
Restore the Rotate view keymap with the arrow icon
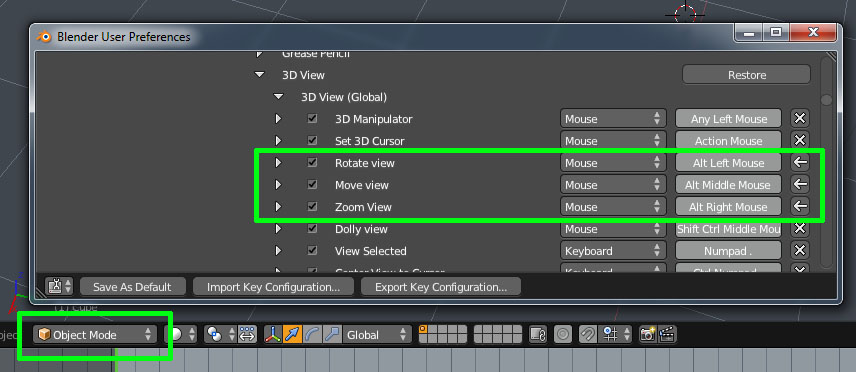pos(800,162)
